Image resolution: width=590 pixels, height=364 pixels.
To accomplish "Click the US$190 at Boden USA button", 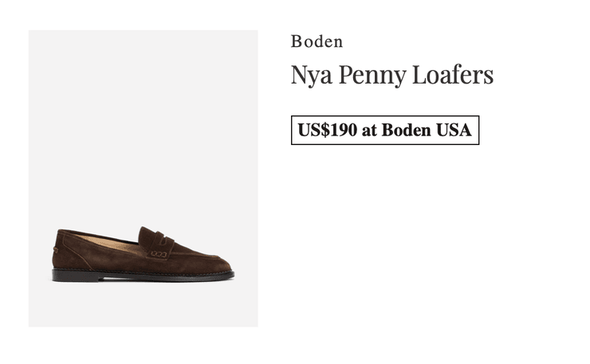I will tap(384, 130).
